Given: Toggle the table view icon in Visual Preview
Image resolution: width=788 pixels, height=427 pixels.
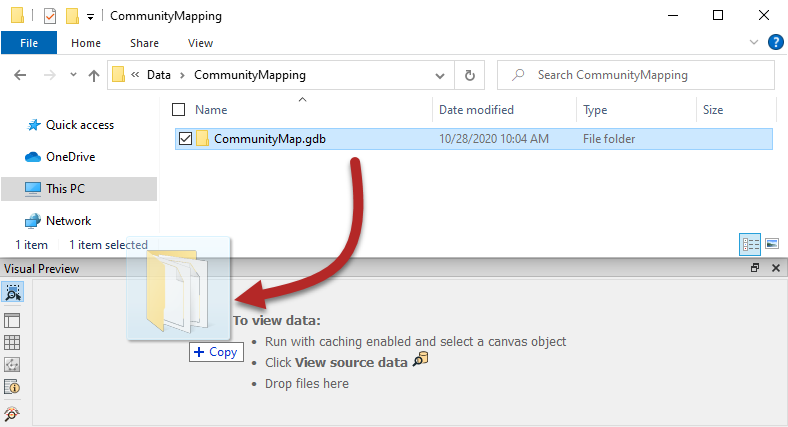Looking at the screenshot, I should [x=12, y=343].
